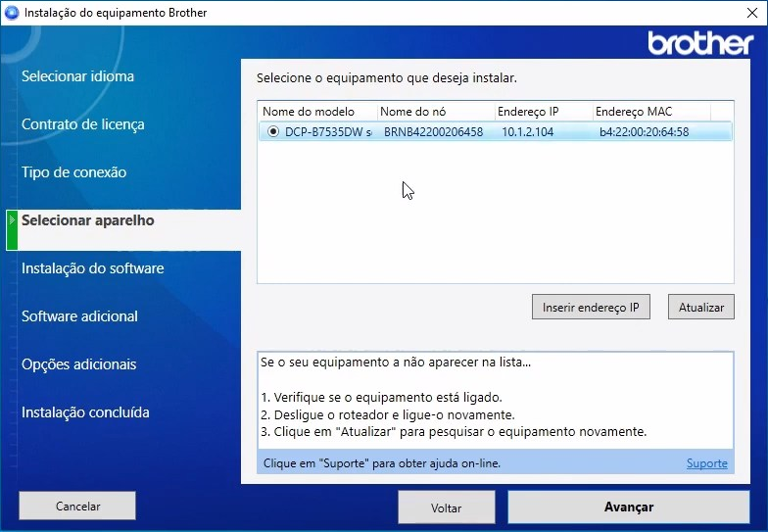Select the Tipo de conexão step
The height and width of the screenshot is (532, 768).
click(x=74, y=172)
